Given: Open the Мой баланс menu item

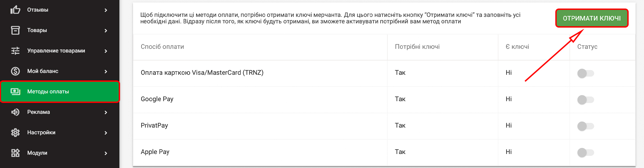Looking at the screenshot, I should click(x=43, y=71).
